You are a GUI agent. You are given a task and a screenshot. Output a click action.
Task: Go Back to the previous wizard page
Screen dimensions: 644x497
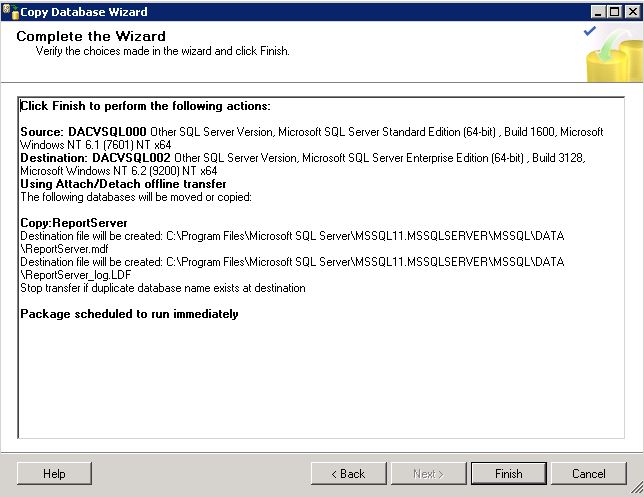tap(348, 474)
